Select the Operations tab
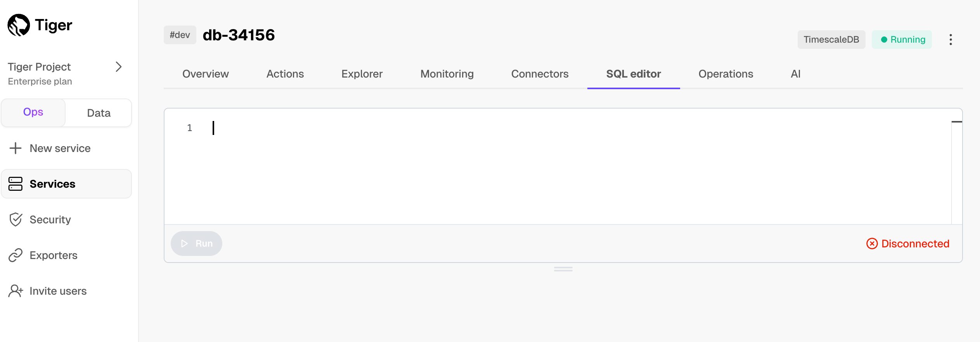The image size is (980, 342). [x=725, y=74]
